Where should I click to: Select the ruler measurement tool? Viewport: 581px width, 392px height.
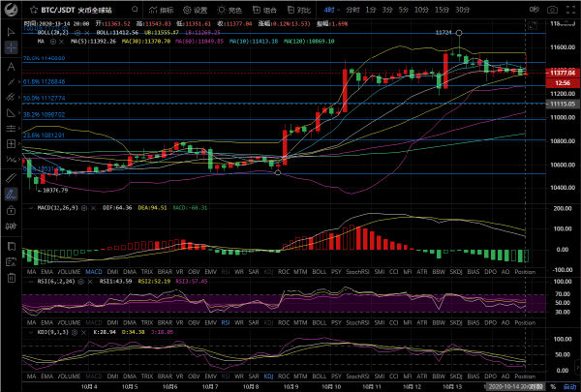click(x=11, y=178)
